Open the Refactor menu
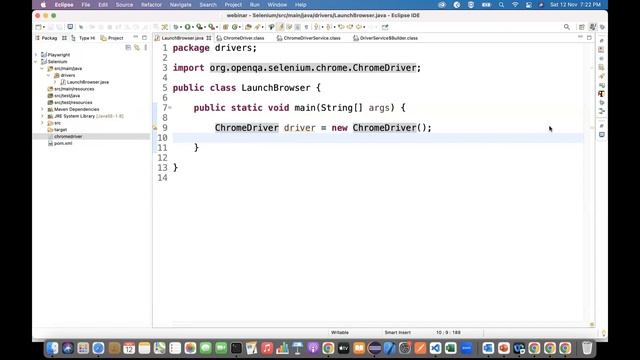Viewport: 640px width, 360px height. 151,5
